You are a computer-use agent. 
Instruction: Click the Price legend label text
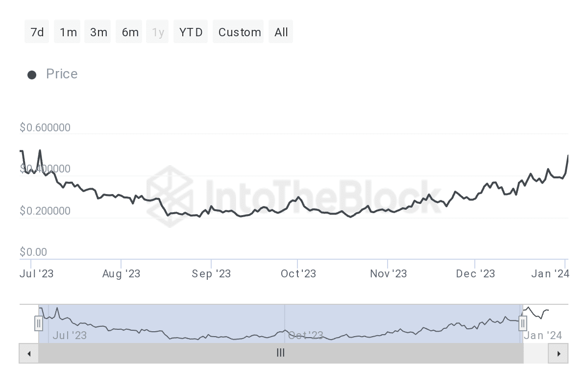(62, 74)
